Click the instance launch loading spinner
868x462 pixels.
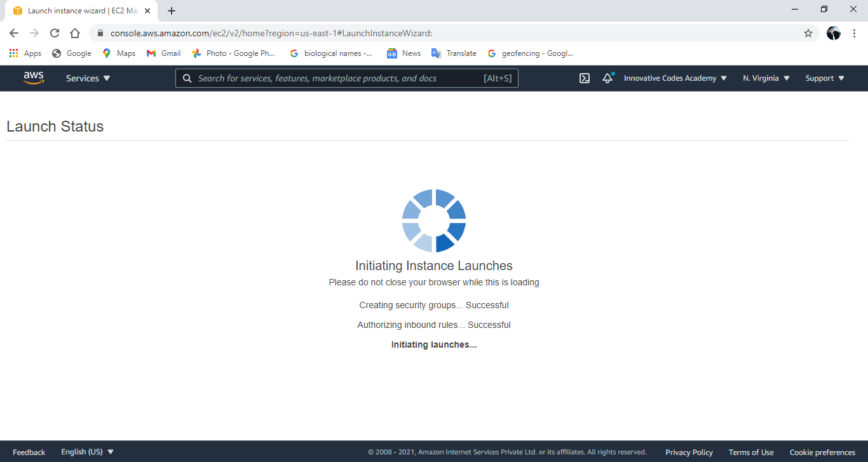[x=433, y=221]
